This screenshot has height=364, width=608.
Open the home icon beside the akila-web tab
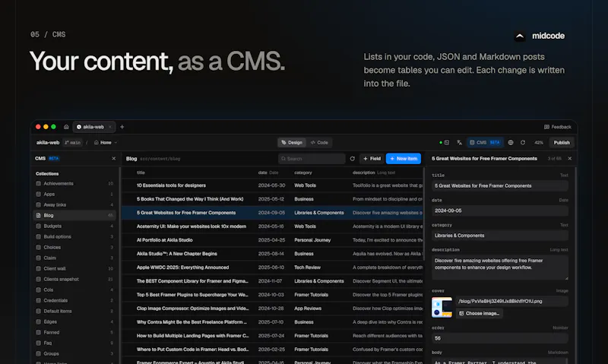click(x=66, y=127)
